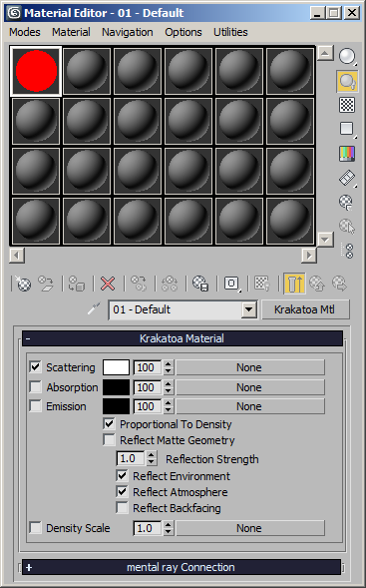366x588 pixels.
Task: Click the sample slots scroll left arrow
Action: 17,256
